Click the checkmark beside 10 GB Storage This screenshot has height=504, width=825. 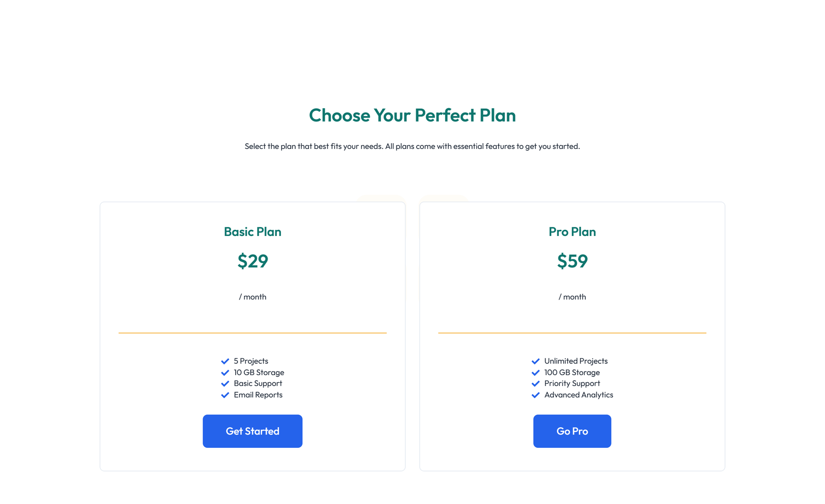tap(225, 372)
